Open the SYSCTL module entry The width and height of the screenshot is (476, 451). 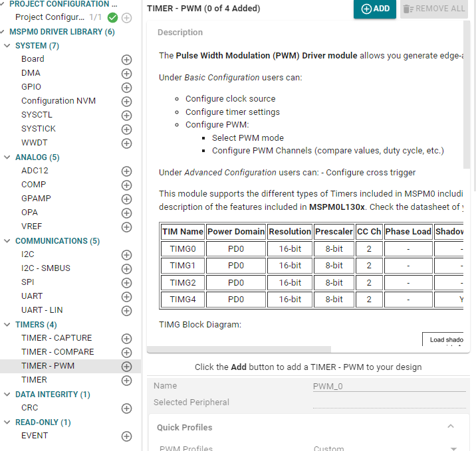[x=37, y=115]
